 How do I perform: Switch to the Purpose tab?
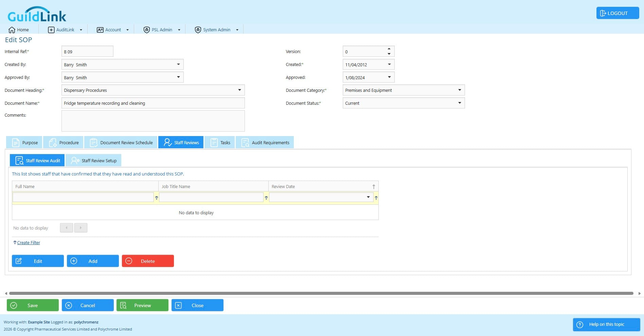24,142
